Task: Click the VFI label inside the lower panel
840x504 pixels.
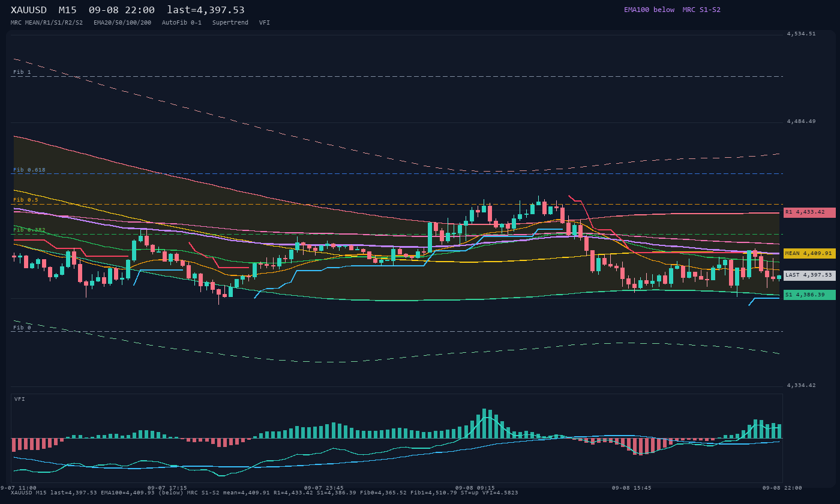Action: coord(20,399)
